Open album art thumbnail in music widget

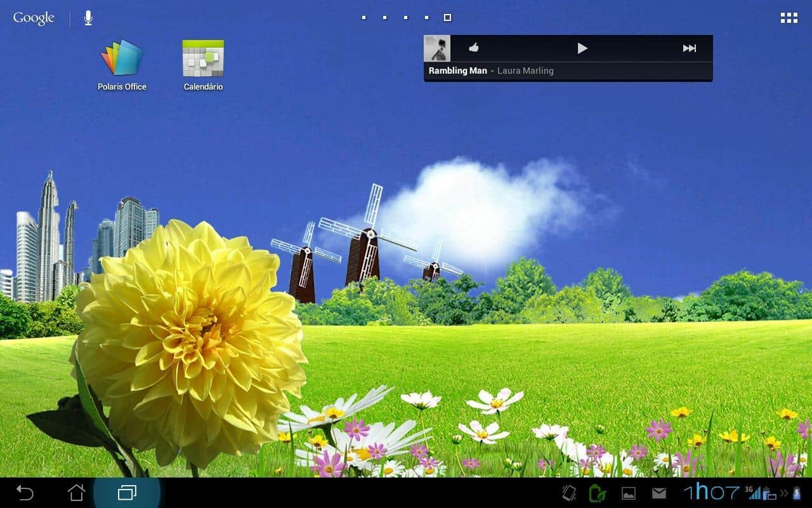click(x=437, y=48)
